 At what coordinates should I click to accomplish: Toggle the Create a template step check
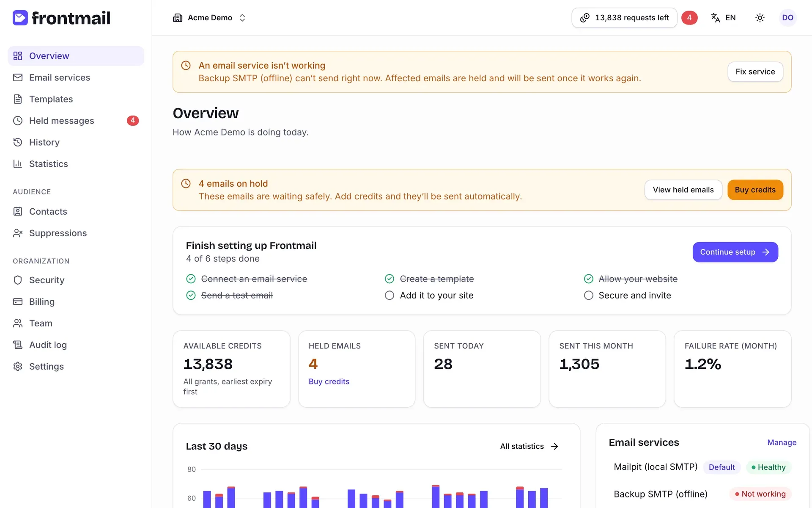click(x=390, y=279)
